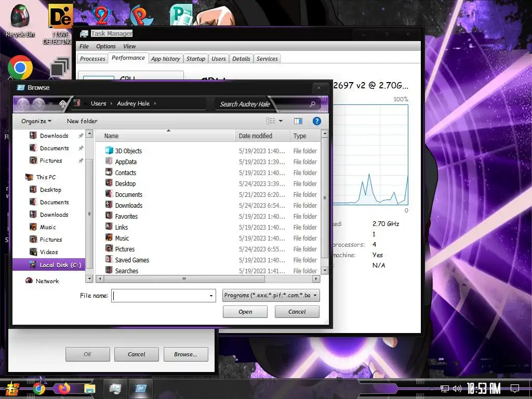Open the File menu in Task Manager
The width and height of the screenshot is (532, 399).
84,46
